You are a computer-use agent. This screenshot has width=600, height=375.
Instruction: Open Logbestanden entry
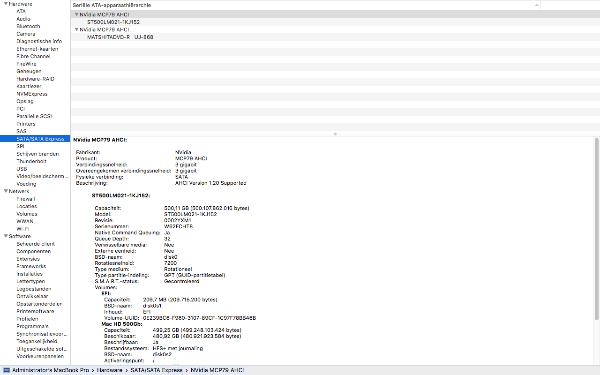pos(34,289)
